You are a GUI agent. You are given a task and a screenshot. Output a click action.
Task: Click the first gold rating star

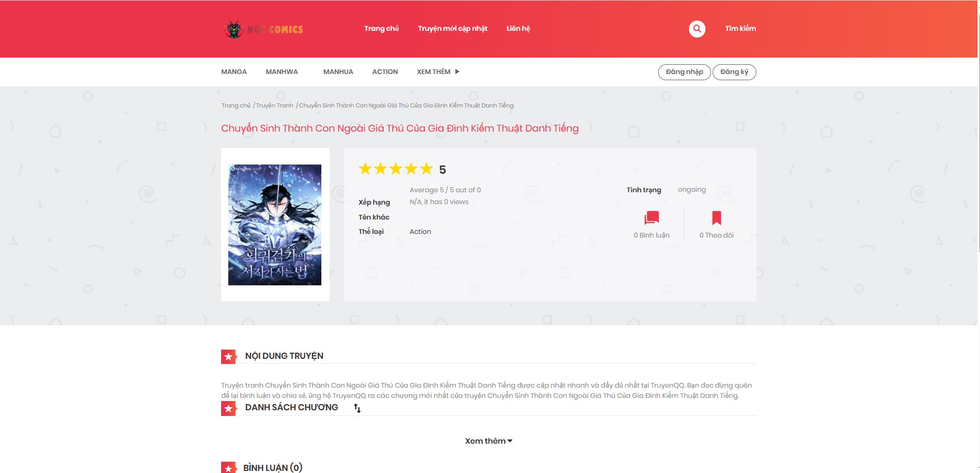tap(365, 169)
